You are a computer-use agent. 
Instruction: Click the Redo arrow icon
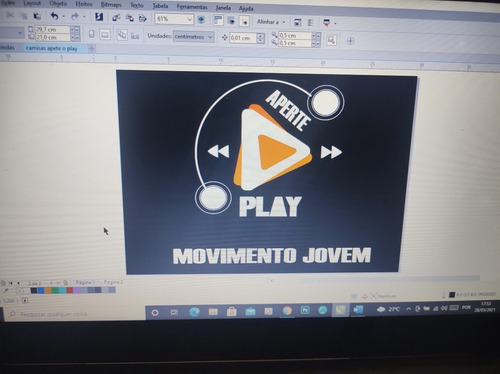coord(75,16)
